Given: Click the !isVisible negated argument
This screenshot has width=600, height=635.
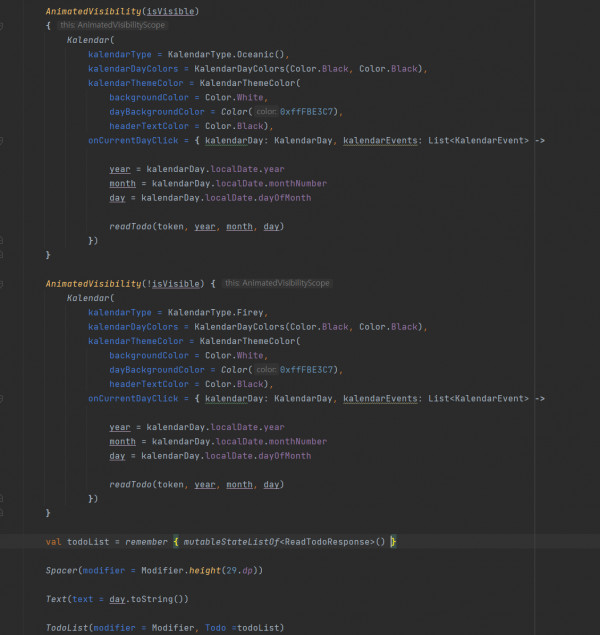Looking at the screenshot, I should pyautogui.click(x=173, y=283).
